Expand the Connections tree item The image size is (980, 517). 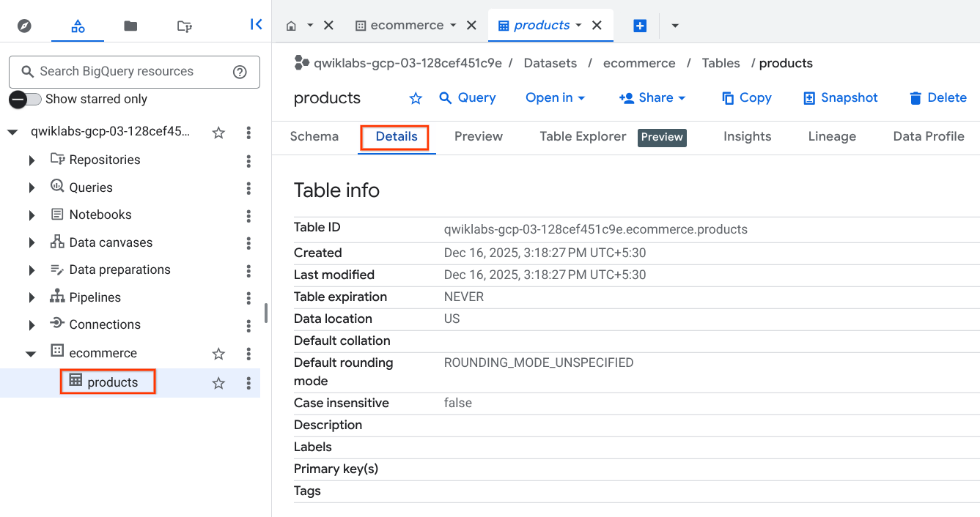point(31,324)
